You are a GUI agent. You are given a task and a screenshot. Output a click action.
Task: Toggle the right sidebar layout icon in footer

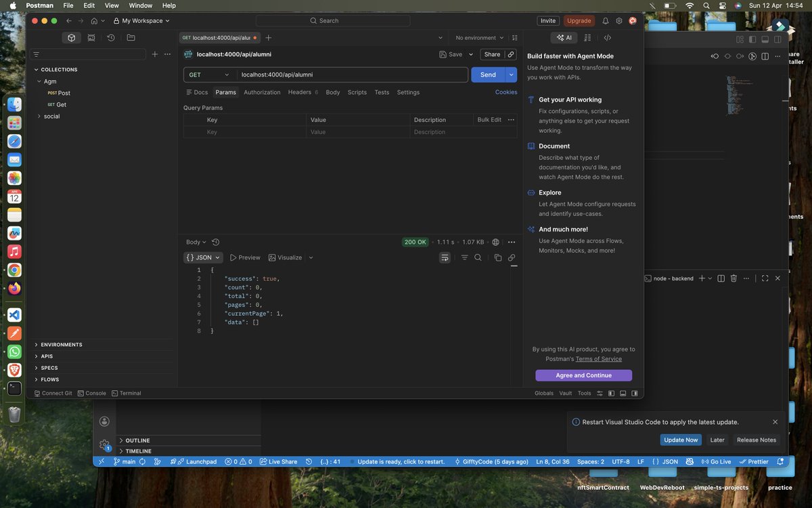(x=635, y=393)
